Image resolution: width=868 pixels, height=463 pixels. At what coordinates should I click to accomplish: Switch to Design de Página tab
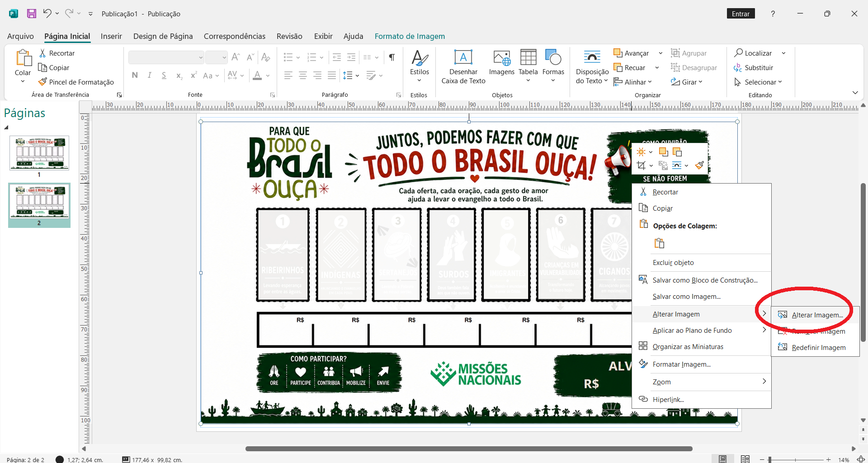(x=163, y=36)
